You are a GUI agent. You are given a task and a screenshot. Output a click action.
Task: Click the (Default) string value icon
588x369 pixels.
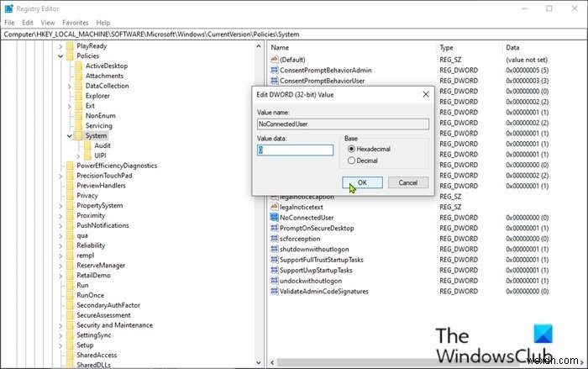(x=274, y=60)
